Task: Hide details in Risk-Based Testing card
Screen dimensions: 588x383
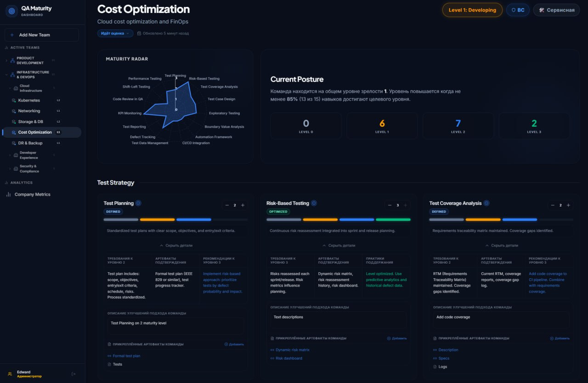Action: 339,245
